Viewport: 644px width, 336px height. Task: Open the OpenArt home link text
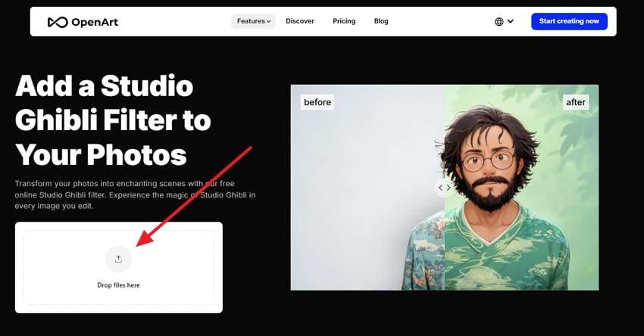(95, 22)
